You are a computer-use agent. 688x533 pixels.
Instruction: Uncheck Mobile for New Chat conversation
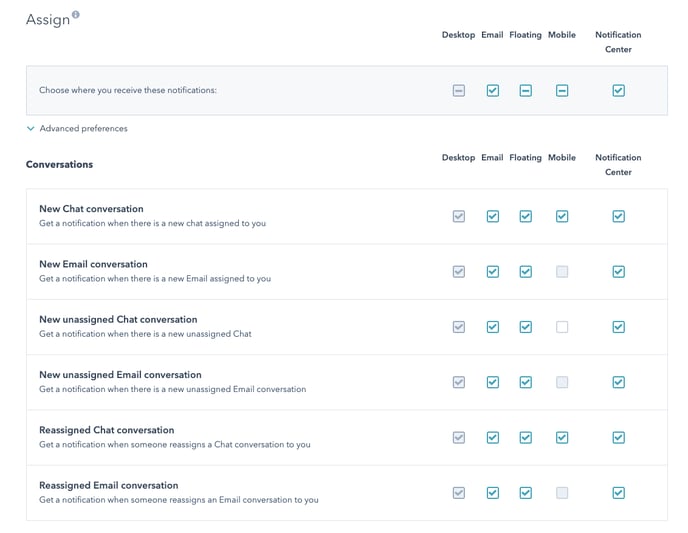click(562, 216)
